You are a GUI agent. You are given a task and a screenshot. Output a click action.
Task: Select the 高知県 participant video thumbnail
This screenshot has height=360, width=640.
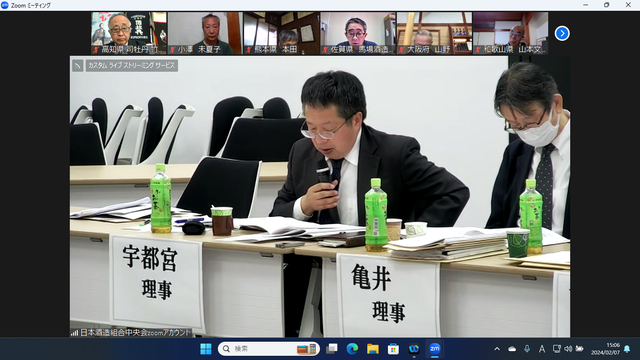pos(129,33)
